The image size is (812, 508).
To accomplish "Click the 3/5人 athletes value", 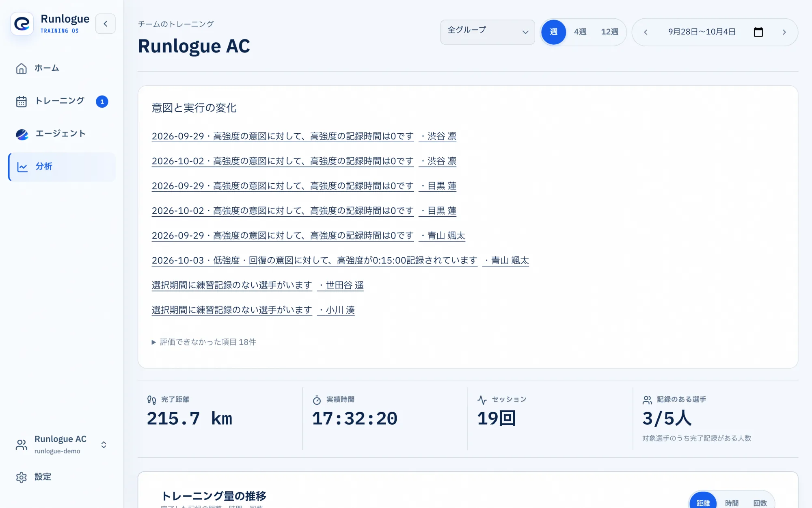I will [x=667, y=419].
